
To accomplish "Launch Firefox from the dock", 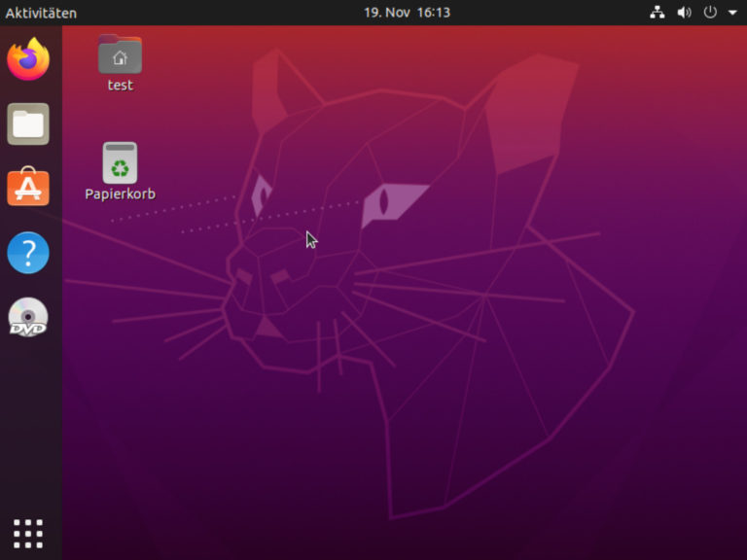I will pos(28,59).
